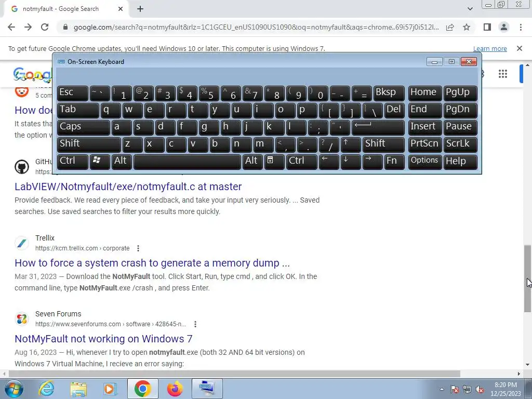Open more options for Seven Forums result
This screenshot has width=532, height=399.
click(195, 324)
